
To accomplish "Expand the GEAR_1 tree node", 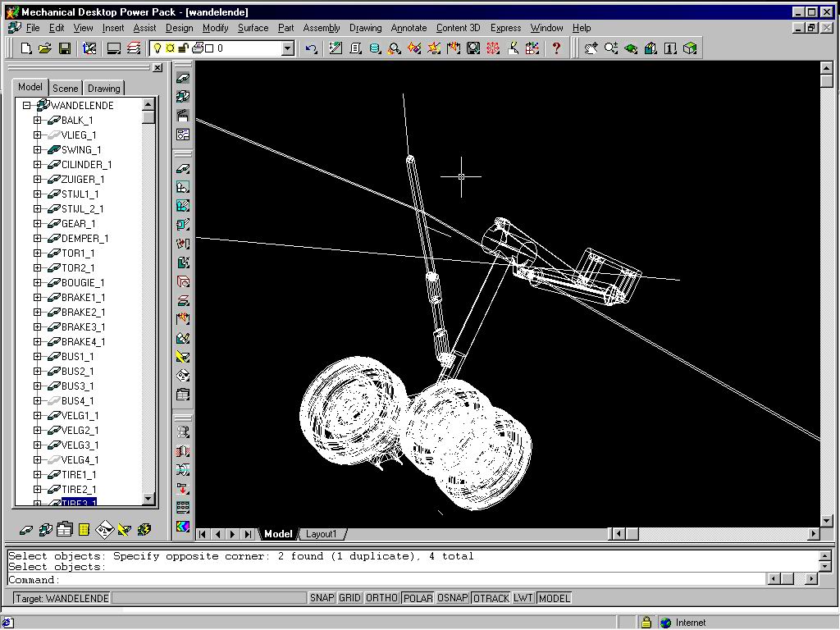I will point(37,224).
